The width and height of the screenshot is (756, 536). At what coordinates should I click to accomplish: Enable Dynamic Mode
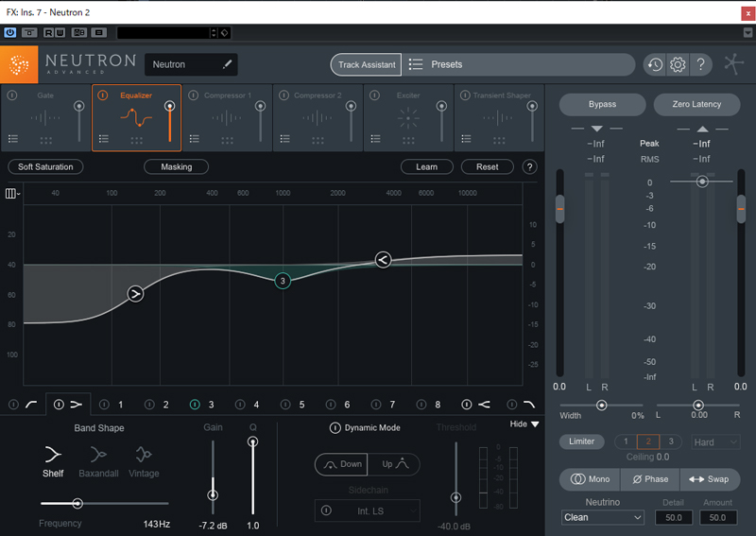click(x=335, y=427)
